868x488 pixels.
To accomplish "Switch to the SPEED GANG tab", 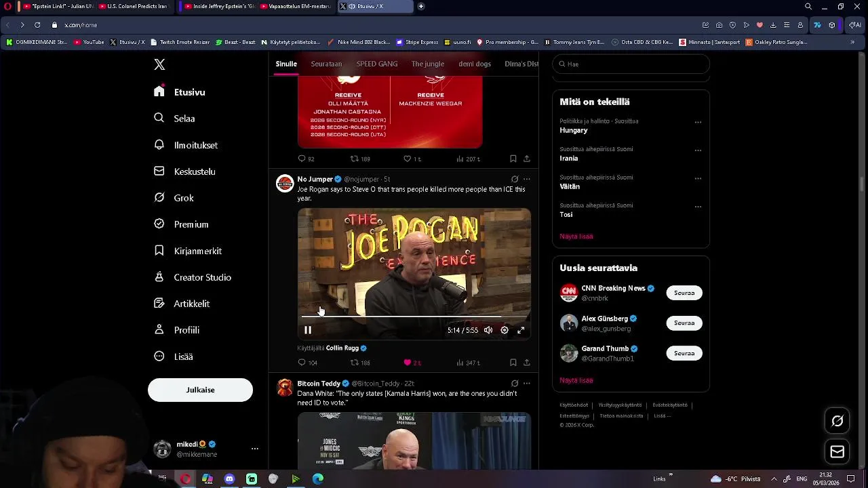I will [377, 64].
